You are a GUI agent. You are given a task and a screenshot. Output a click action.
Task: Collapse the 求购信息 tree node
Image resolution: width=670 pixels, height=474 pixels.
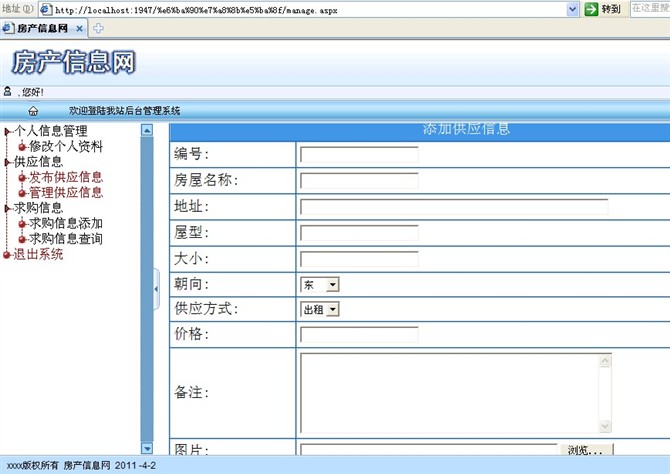click(7, 209)
